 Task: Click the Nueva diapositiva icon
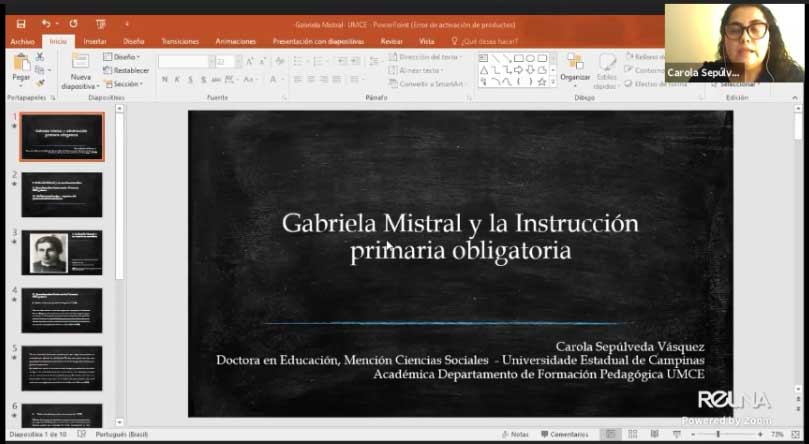[x=80, y=66]
